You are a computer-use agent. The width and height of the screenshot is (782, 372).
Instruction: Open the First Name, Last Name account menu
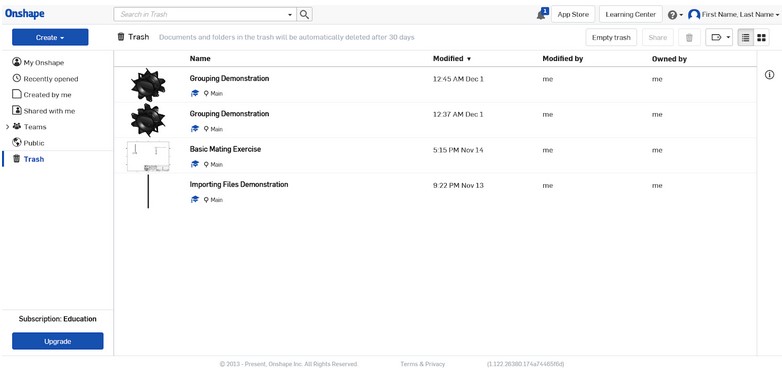coord(740,15)
